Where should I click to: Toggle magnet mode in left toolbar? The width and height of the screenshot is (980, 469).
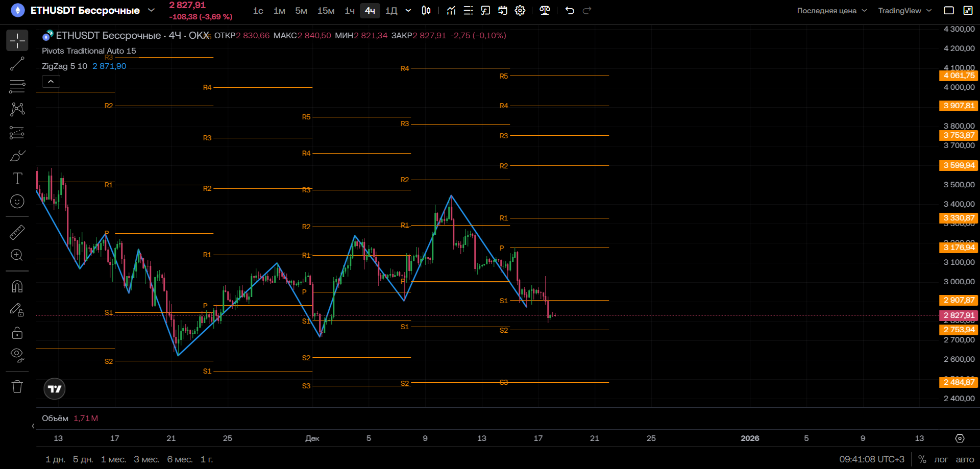pos(17,286)
